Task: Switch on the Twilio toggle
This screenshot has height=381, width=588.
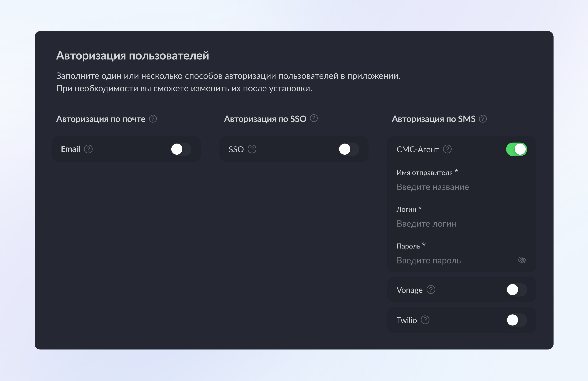Action: point(516,320)
